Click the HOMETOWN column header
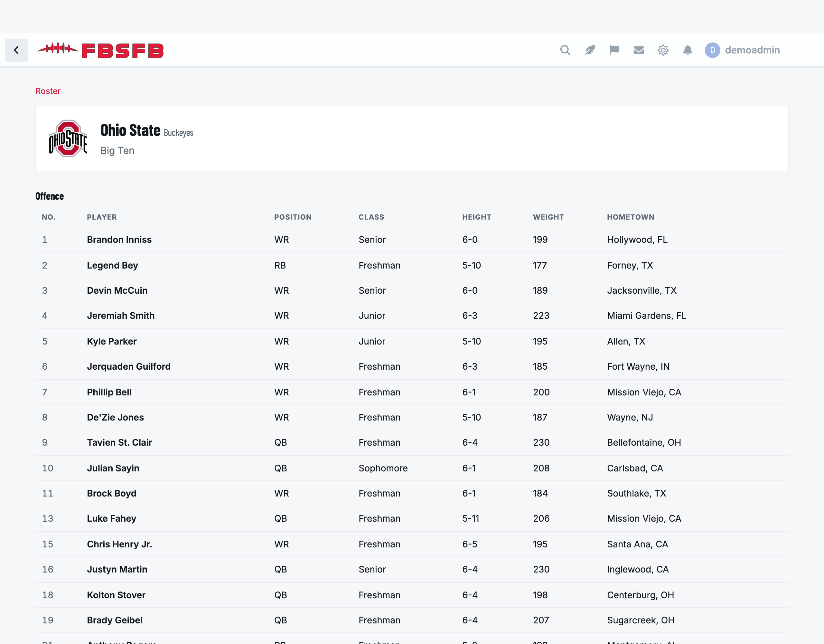 [631, 217]
